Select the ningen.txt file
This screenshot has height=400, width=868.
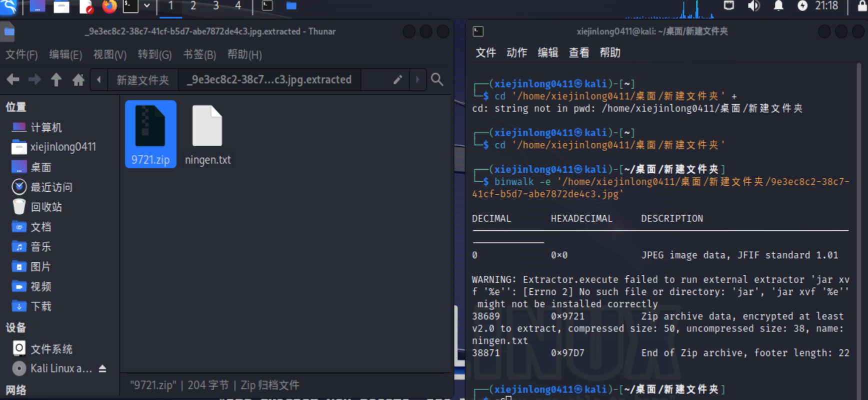pos(207,134)
